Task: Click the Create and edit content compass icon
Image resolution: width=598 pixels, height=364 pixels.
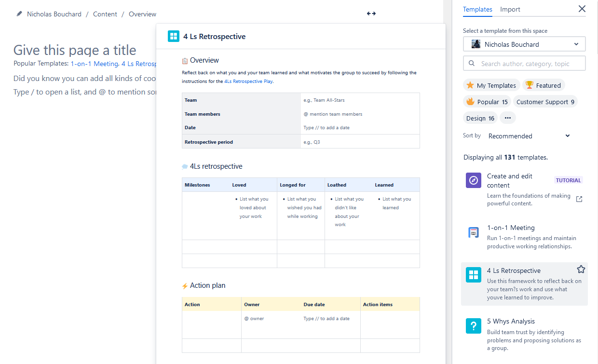Action: point(474,180)
